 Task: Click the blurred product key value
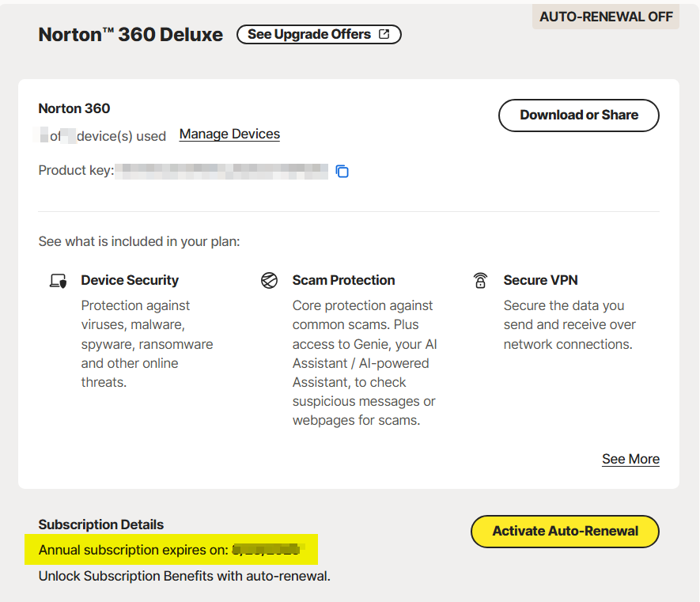point(221,171)
